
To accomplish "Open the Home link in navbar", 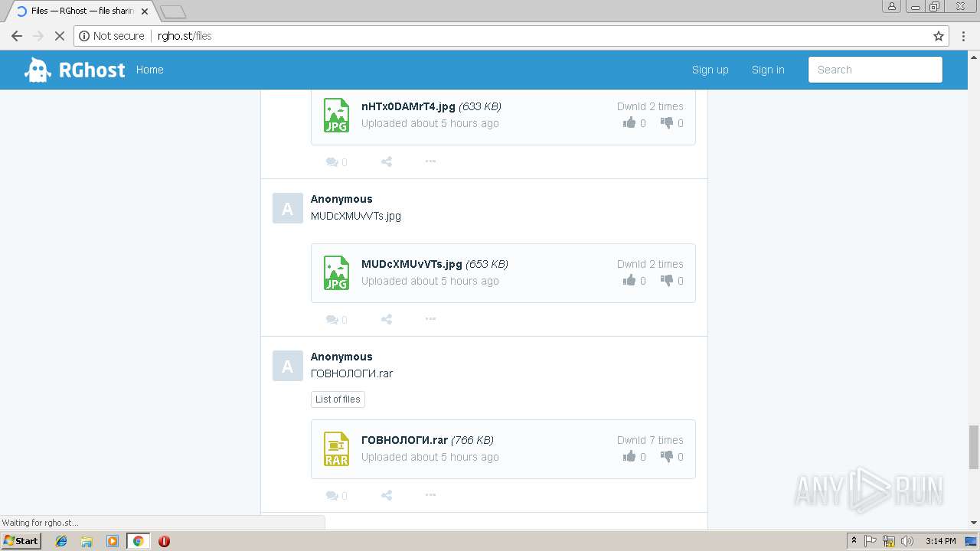I will (149, 70).
